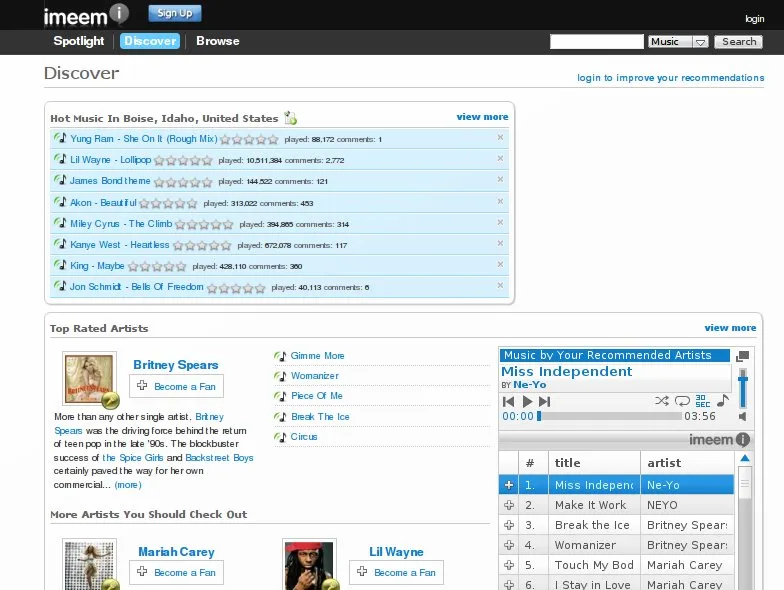The height and width of the screenshot is (590, 784).
Task: Click music note icon for Miley Cyrus track
Action: 60,222
